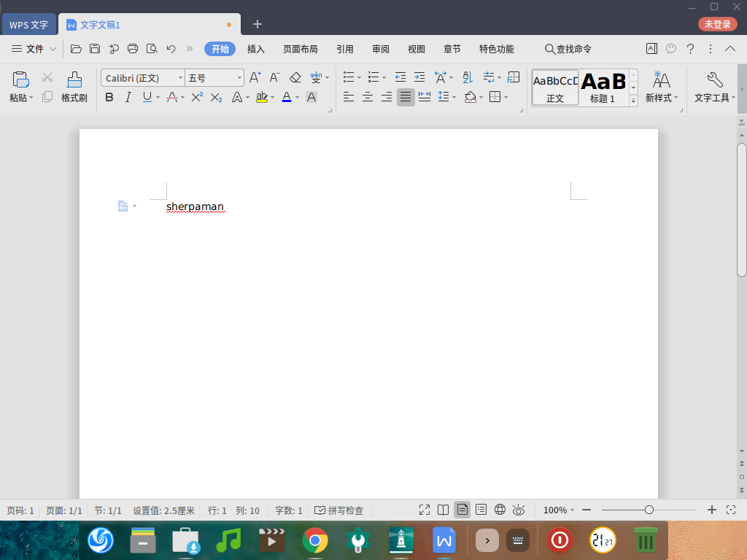The image size is (747, 560).
Task: Open the 页面布局 ribbon tab
Action: pyautogui.click(x=300, y=49)
